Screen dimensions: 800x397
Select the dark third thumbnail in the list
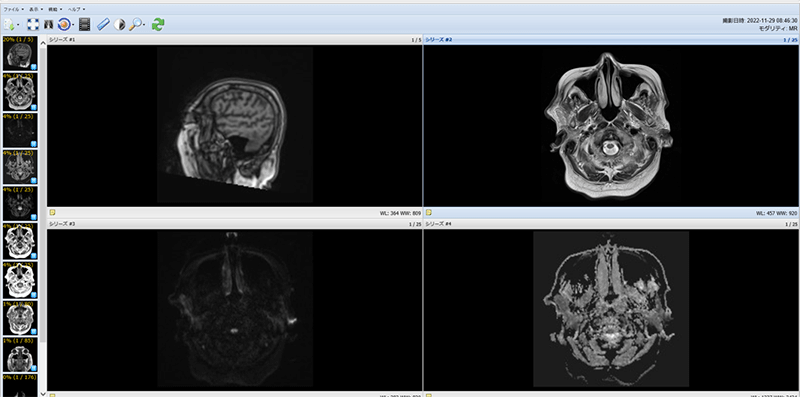20,130
